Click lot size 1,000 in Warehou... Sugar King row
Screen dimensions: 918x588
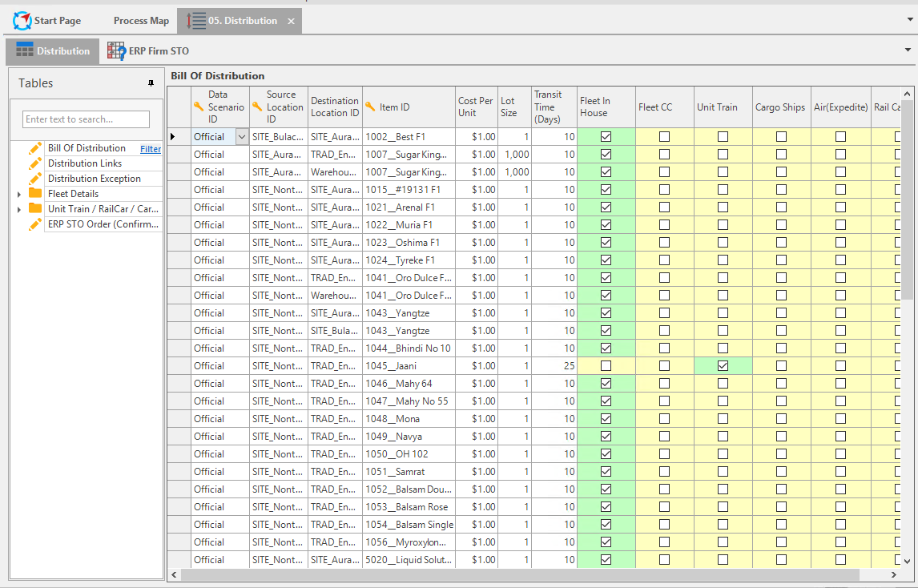pos(514,172)
